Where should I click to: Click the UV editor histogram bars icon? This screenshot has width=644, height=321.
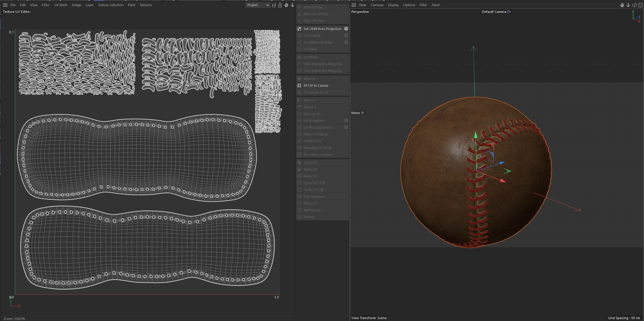pyautogui.click(x=274, y=5)
